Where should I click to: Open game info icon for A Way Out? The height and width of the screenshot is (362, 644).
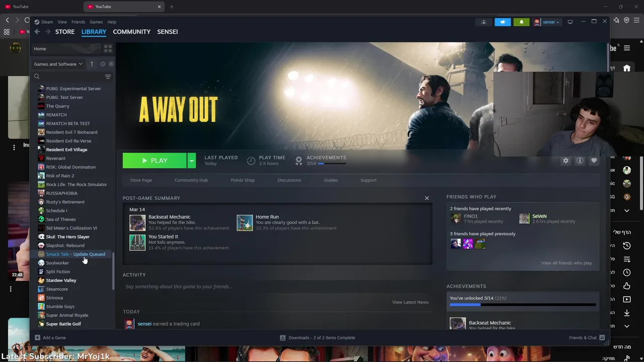point(580,160)
